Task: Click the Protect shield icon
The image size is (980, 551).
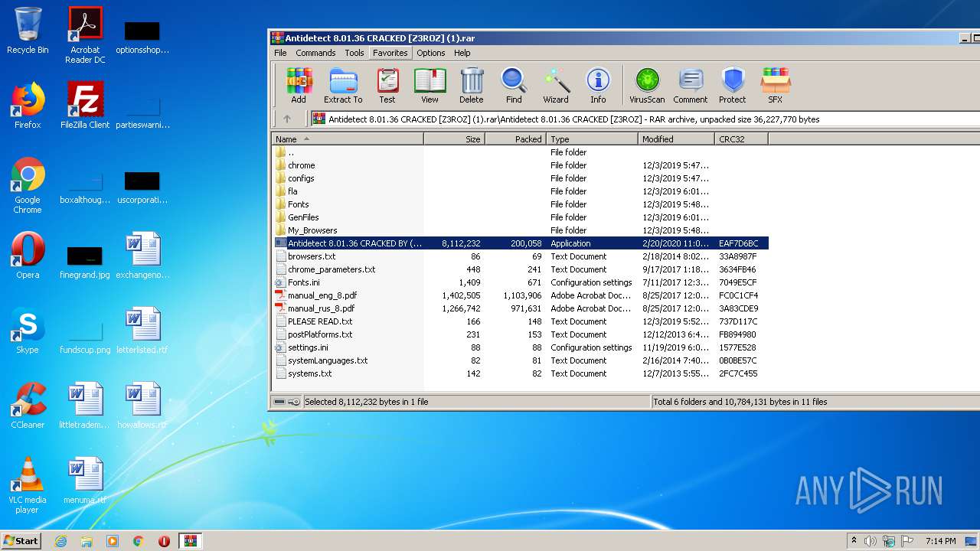Action: (x=733, y=85)
